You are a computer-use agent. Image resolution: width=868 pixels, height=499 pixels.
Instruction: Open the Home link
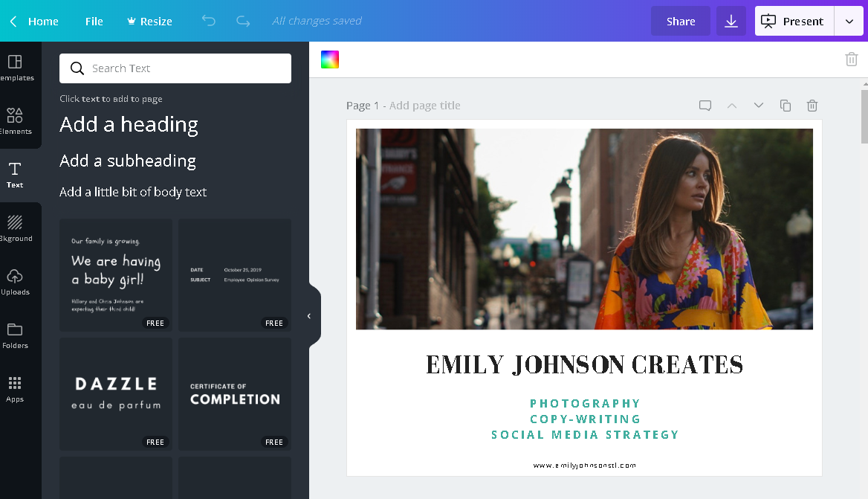point(43,22)
